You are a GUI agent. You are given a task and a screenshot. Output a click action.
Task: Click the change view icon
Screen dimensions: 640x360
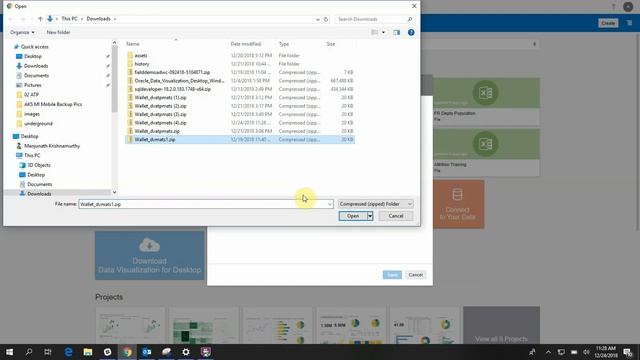374,32
